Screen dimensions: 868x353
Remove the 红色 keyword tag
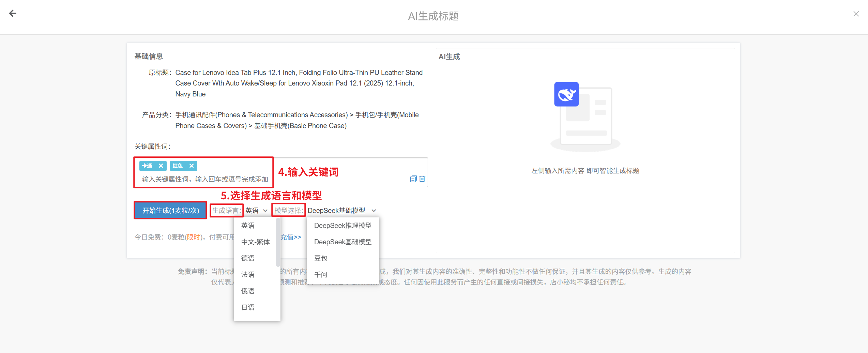point(192,166)
